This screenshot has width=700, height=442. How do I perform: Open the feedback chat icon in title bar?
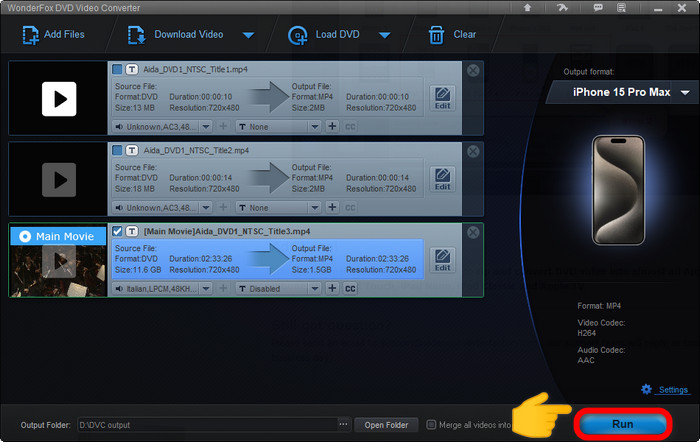click(598, 8)
